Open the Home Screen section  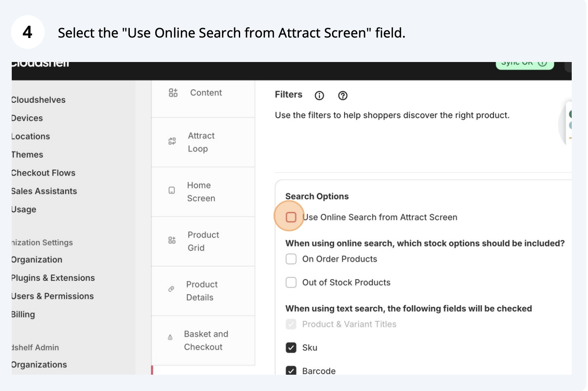pyautogui.click(x=203, y=192)
